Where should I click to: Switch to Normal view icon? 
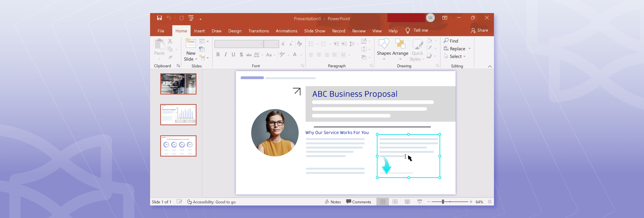point(383,202)
